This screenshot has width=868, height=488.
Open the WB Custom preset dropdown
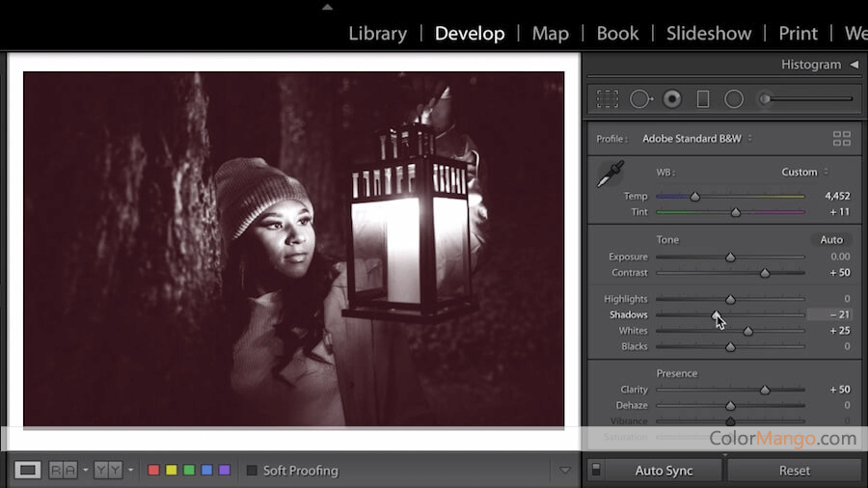[804, 172]
